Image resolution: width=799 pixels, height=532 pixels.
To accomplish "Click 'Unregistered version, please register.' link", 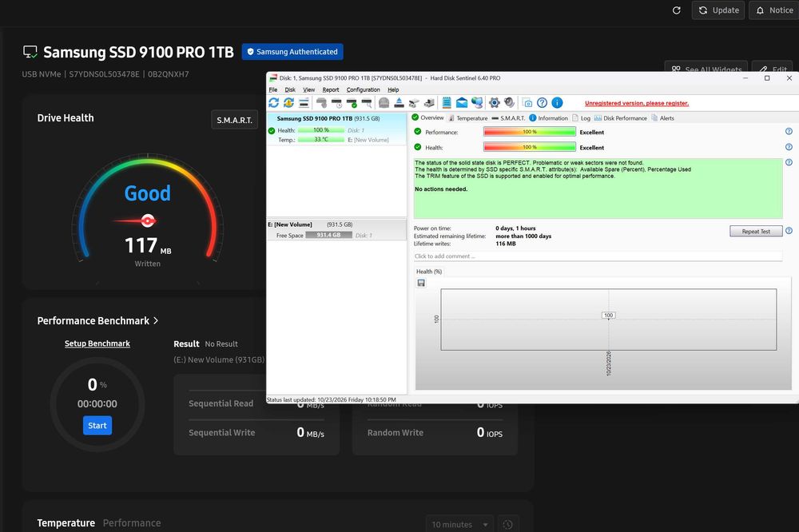I will click(x=637, y=103).
